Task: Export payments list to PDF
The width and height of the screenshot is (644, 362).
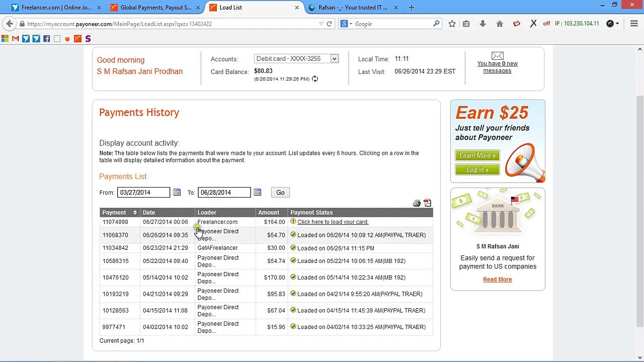Action: (x=427, y=203)
